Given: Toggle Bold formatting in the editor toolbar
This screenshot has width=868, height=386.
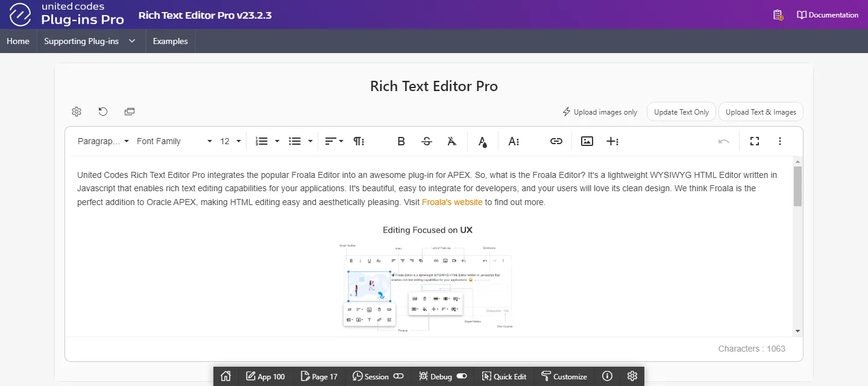Looking at the screenshot, I should coord(401,141).
